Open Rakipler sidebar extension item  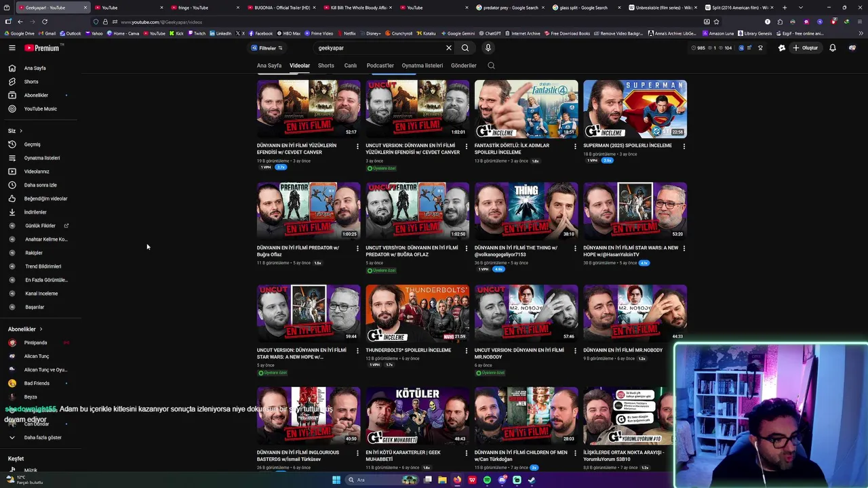pyautogui.click(x=34, y=253)
